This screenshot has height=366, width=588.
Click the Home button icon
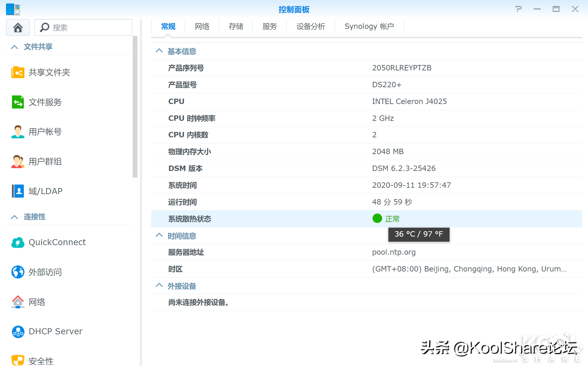pos(18,28)
